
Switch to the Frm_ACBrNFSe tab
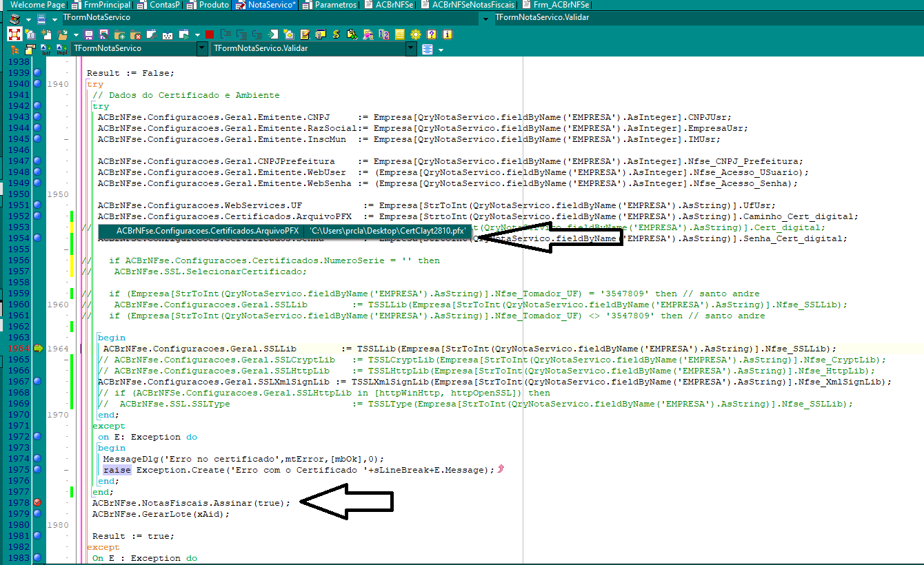coord(556,5)
